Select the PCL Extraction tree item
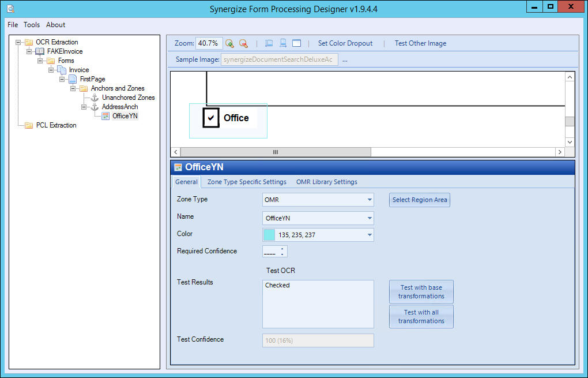This screenshot has height=378, width=588. 56,125
